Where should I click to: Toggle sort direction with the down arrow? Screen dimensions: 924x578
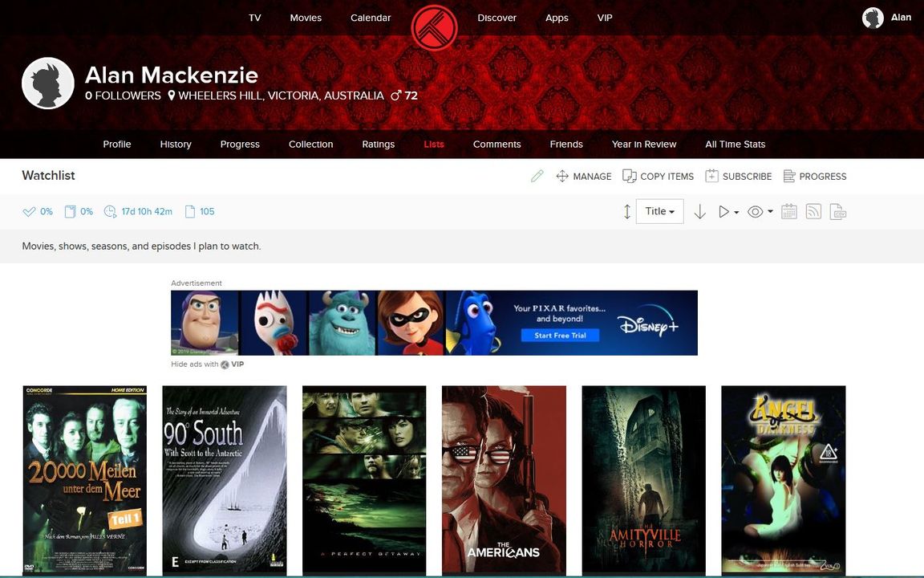coord(699,212)
